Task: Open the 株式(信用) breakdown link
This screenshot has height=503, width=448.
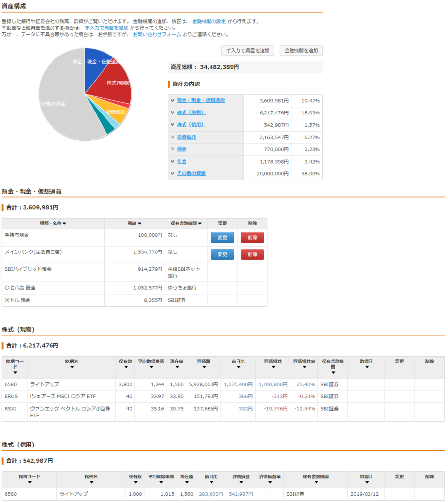Action: click(191, 125)
